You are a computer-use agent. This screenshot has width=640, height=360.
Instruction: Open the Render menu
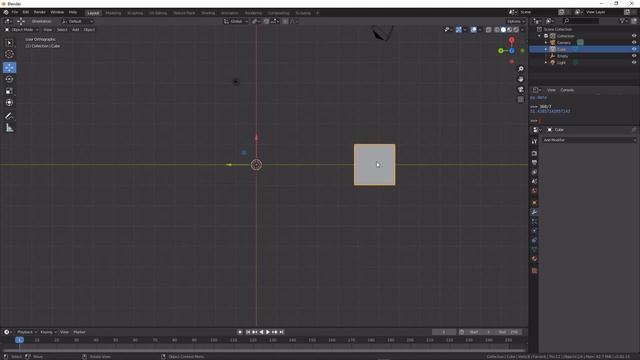[x=40, y=13]
